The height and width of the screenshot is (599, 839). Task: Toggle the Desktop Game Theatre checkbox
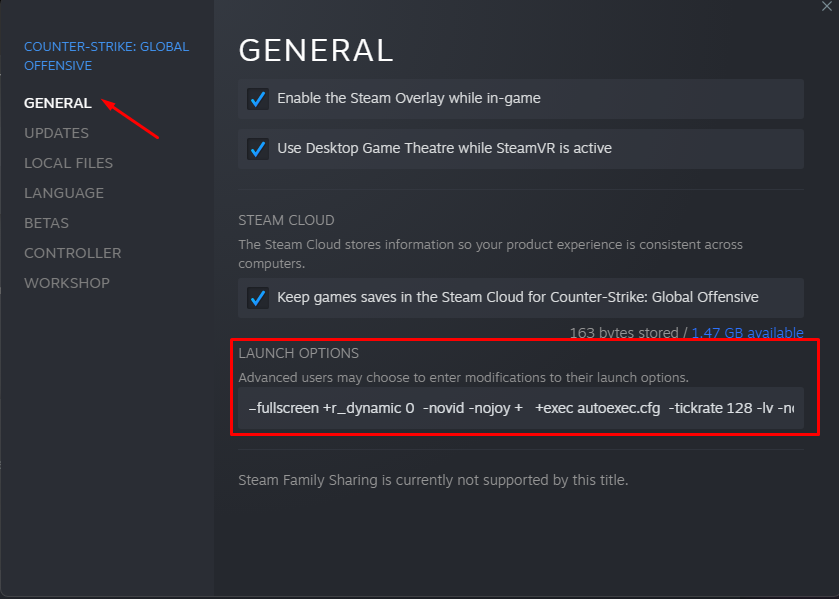[258, 149]
